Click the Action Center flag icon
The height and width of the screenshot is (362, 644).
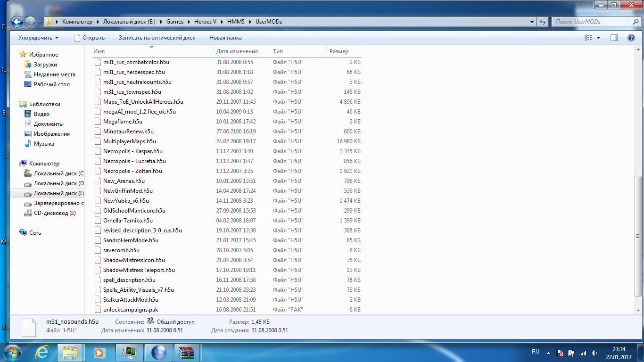[560, 353]
